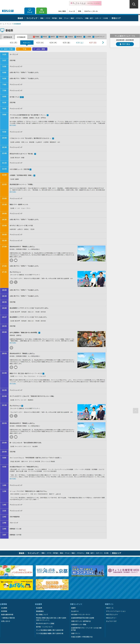140x644 pixels.
Task: Open 天気 header link
Action: click(80, 11)
